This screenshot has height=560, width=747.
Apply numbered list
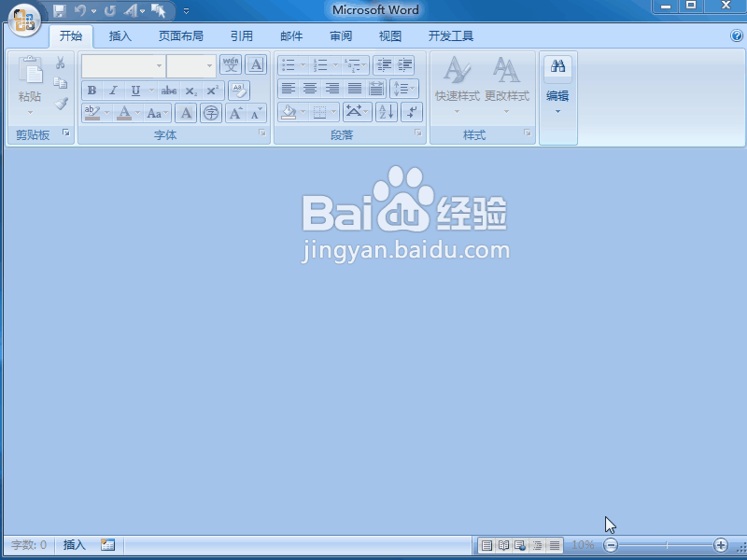click(320, 64)
